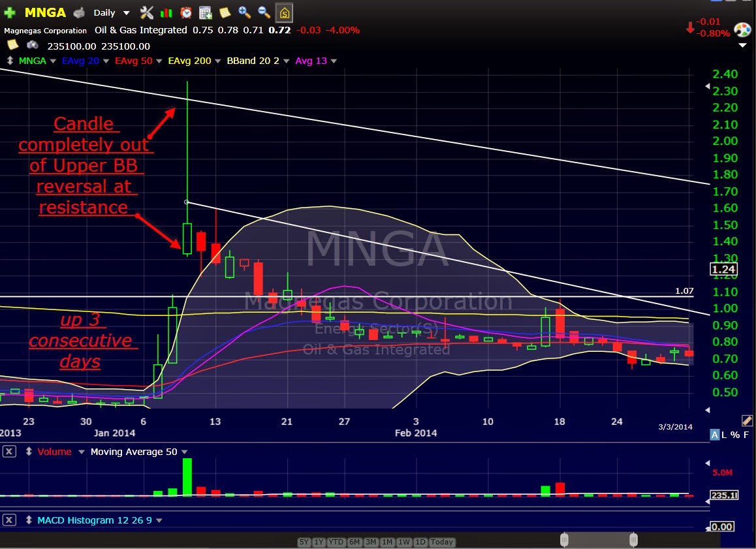Click the camera snapshot icon

point(32,45)
